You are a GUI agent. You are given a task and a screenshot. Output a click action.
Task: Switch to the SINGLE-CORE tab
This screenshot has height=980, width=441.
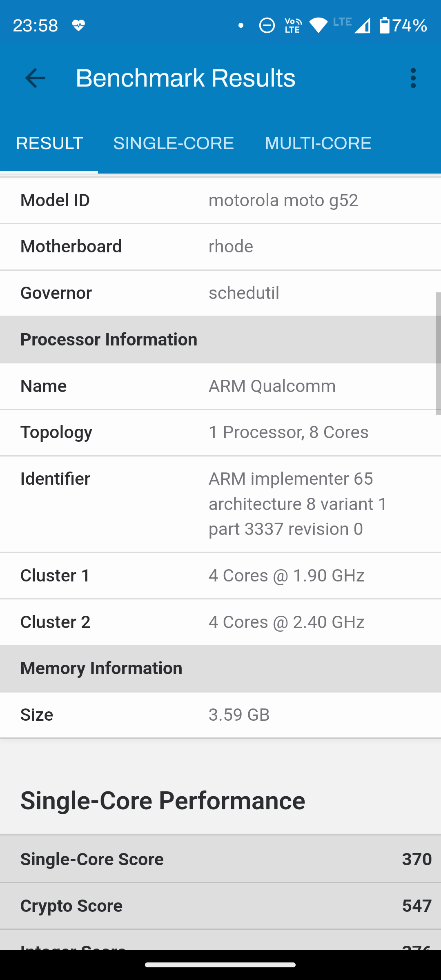(174, 143)
